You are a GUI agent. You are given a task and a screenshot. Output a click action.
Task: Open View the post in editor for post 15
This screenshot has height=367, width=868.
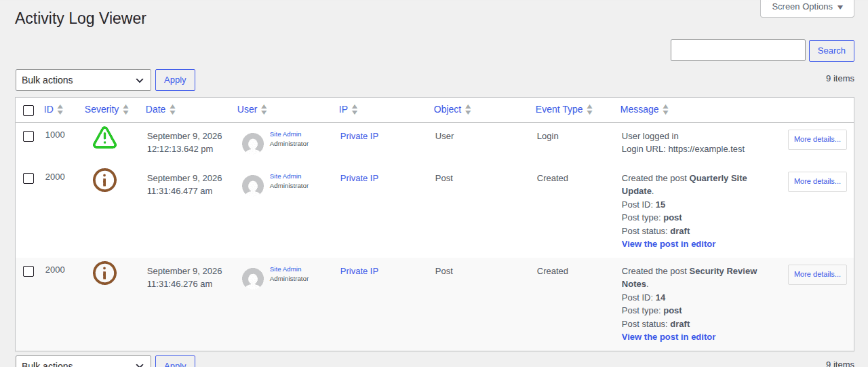pyautogui.click(x=669, y=244)
